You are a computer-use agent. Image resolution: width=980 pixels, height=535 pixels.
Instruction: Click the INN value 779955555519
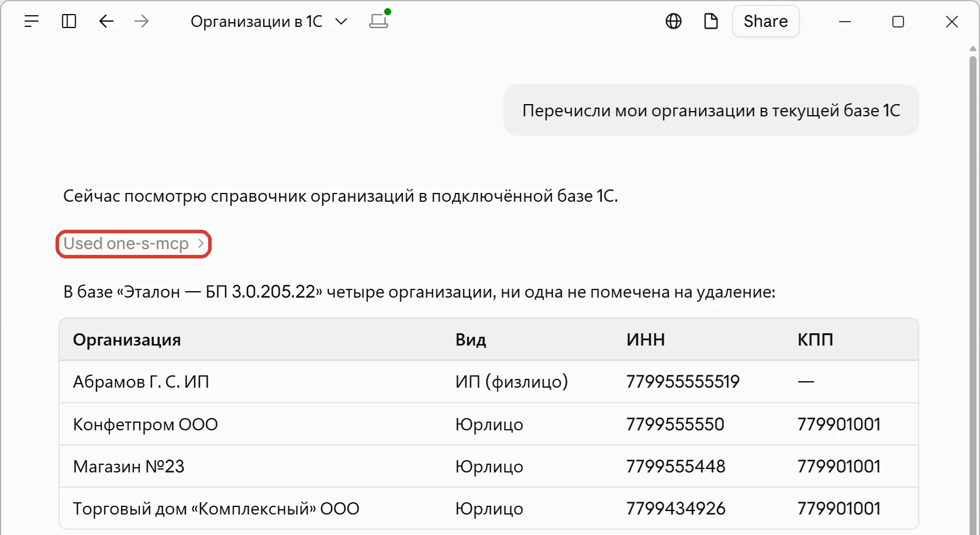683,382
